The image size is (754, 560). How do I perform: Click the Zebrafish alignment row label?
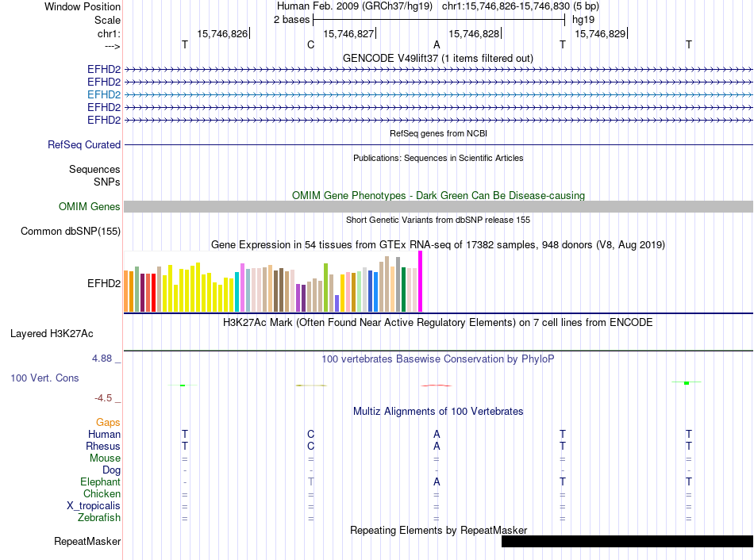(99, 518)
